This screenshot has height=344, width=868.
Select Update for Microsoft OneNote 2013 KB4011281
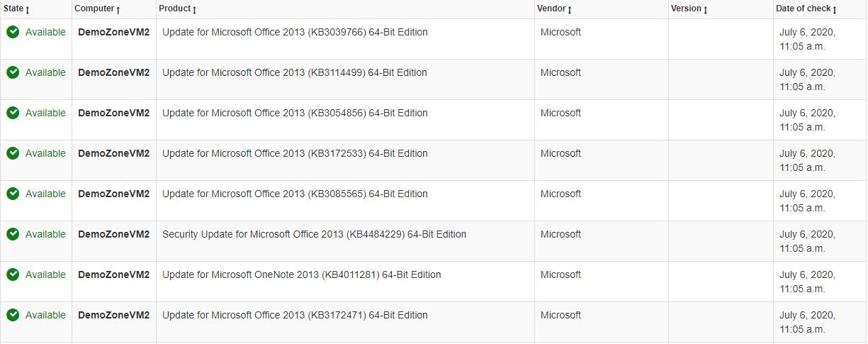coord(302,274)
